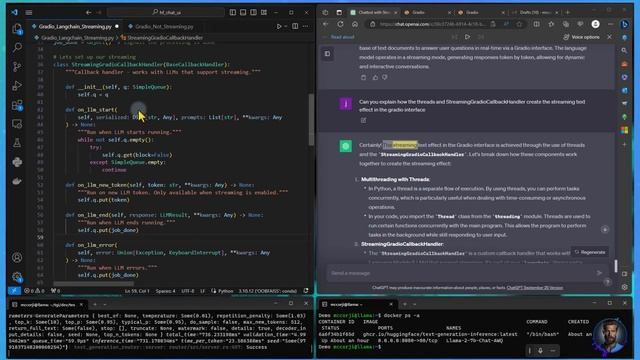This screenshot has width=640, height=360.
Task: Open the Customize Layout icon in VS Code
Action: 264,12
